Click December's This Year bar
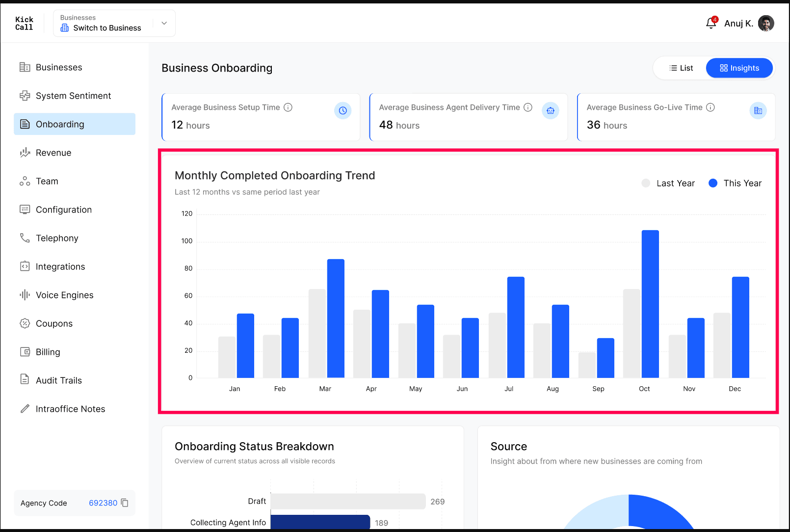The height and width of the screenshot is (532, 790). [x=740, y=327]
